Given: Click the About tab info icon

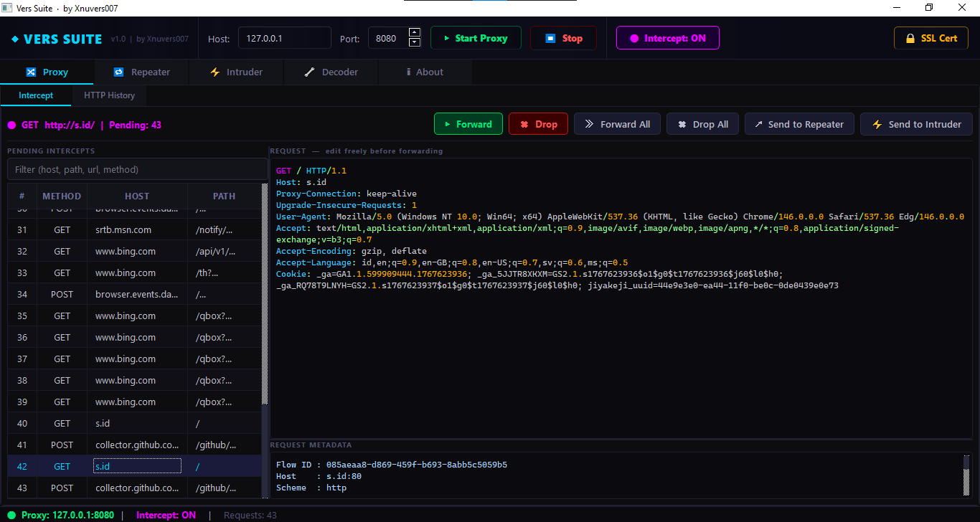Looking at the screenshot, I should [x=407, y=72].
